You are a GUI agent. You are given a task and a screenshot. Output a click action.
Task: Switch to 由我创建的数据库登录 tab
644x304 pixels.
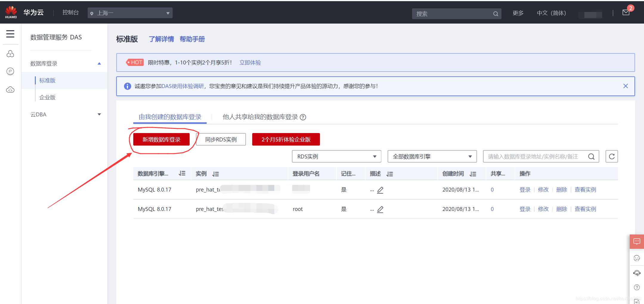170,117
